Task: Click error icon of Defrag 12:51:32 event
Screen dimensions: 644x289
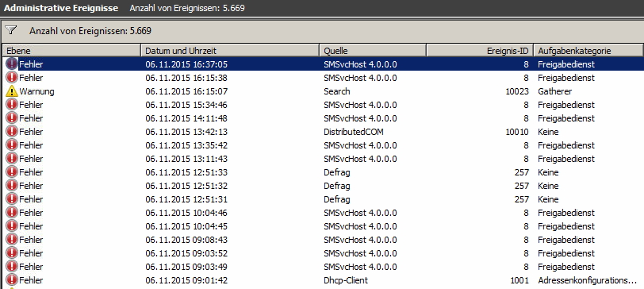Action: click(12, 186)
